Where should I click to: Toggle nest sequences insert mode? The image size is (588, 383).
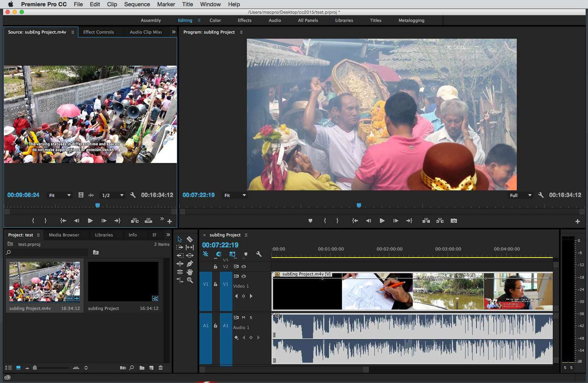(x=205, y=254)
